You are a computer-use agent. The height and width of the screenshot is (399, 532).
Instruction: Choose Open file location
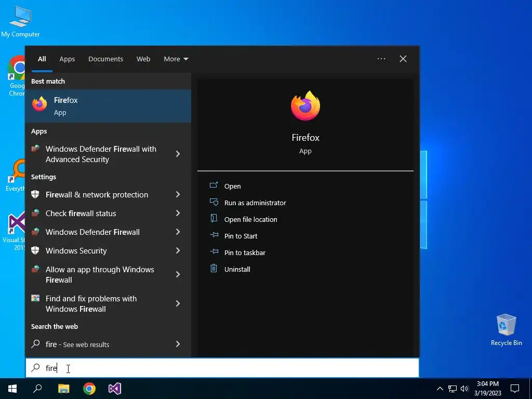250,219
